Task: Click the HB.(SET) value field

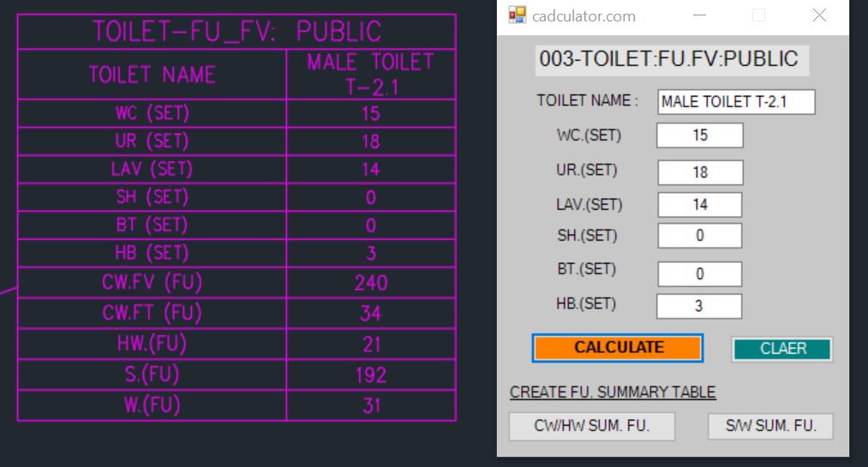Action: [699, 306]
